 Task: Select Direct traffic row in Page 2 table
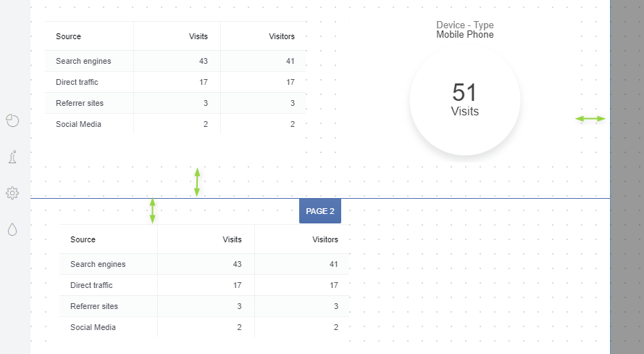91,285
